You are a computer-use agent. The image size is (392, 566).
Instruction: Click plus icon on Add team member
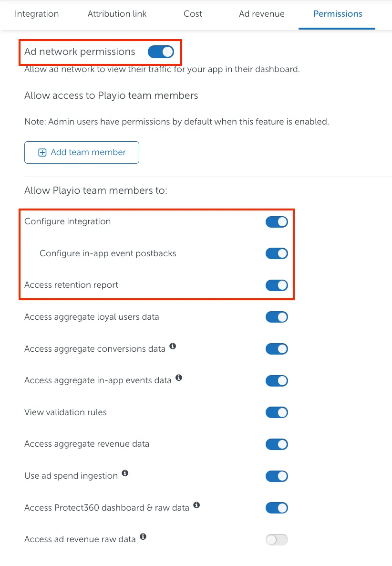(42, 153)
